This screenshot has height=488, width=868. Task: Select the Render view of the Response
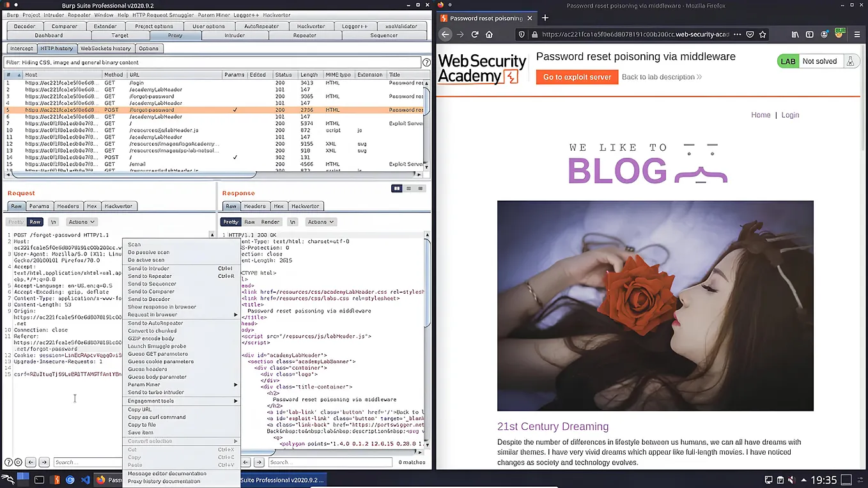[x=270, y=222]
